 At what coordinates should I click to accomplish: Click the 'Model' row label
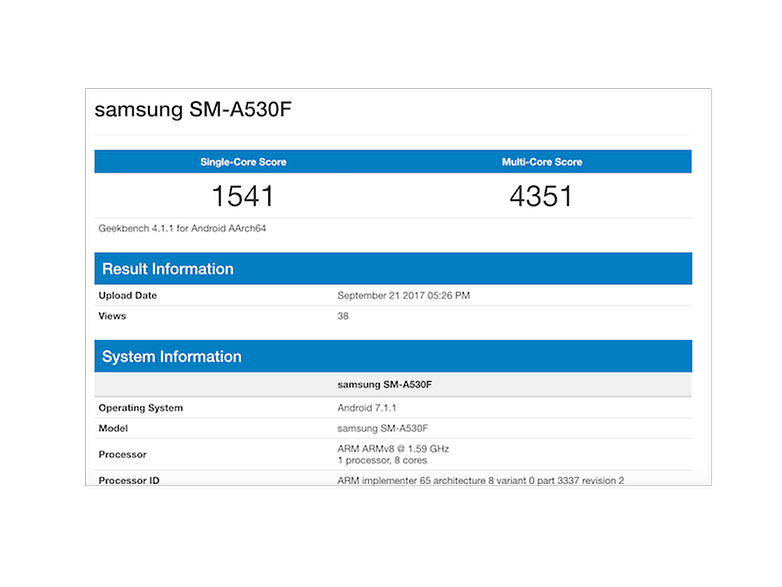click(x=113, y=428)
